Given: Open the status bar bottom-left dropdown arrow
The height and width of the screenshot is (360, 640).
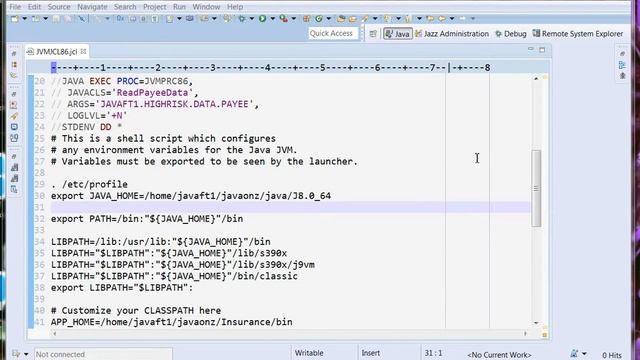Looking at the screenshot, I should (x=26, y=354).
